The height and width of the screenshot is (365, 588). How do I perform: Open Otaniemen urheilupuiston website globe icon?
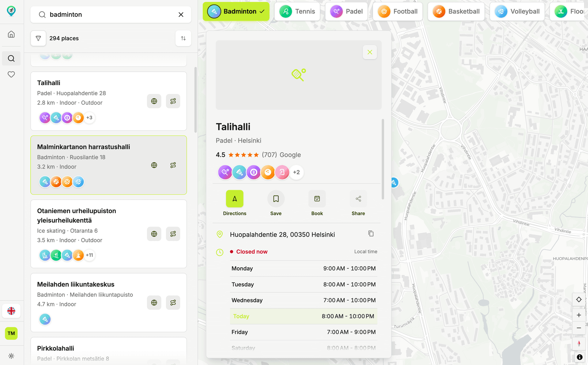pyautogui.click(x=154, y=234)
